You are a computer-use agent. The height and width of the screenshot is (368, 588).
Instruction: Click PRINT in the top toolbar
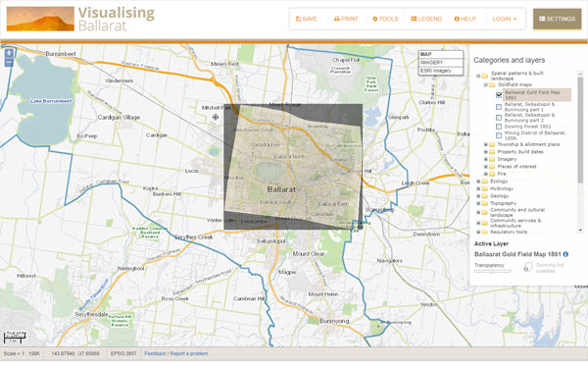(x=346, y=19)
